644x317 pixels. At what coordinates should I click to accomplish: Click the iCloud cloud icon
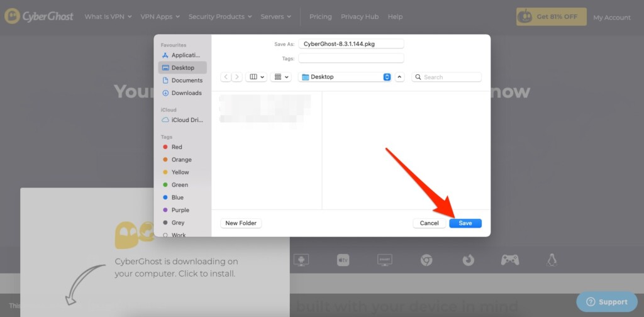pos(165,120)
